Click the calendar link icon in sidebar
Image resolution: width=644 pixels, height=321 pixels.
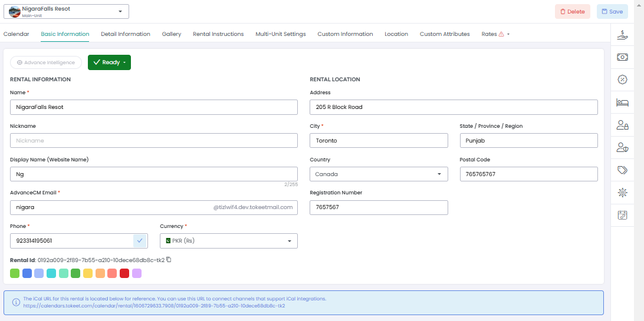point(622,215)
